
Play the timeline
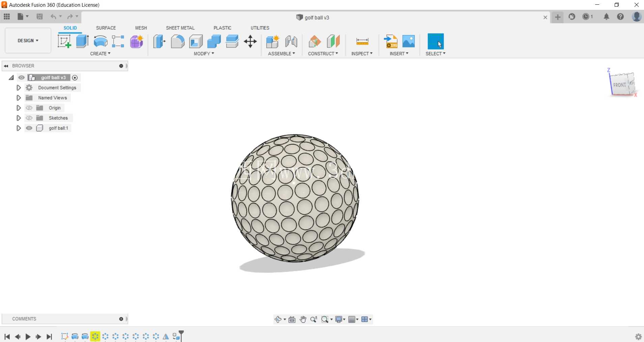point(28,337)
